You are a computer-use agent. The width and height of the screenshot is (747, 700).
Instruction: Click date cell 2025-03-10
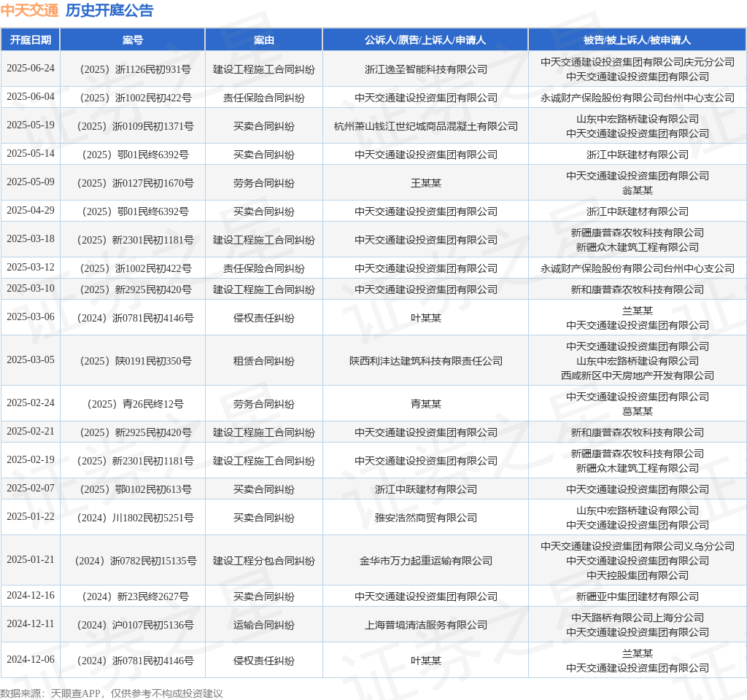[x=31, y=288]
